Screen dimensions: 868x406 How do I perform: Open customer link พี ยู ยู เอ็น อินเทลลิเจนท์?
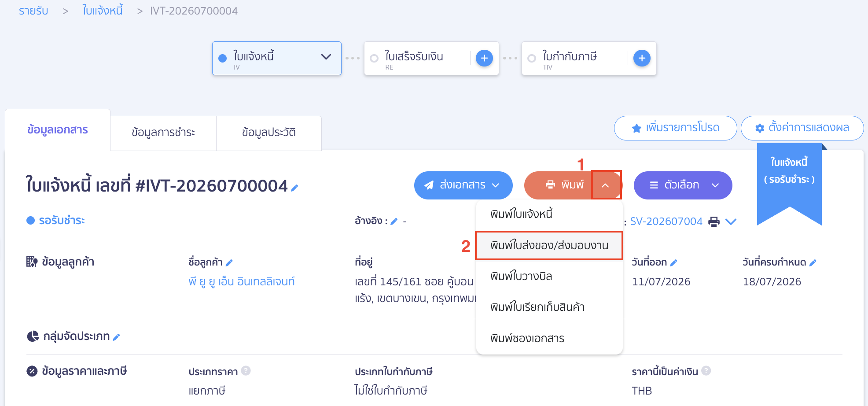coord(242,282)
